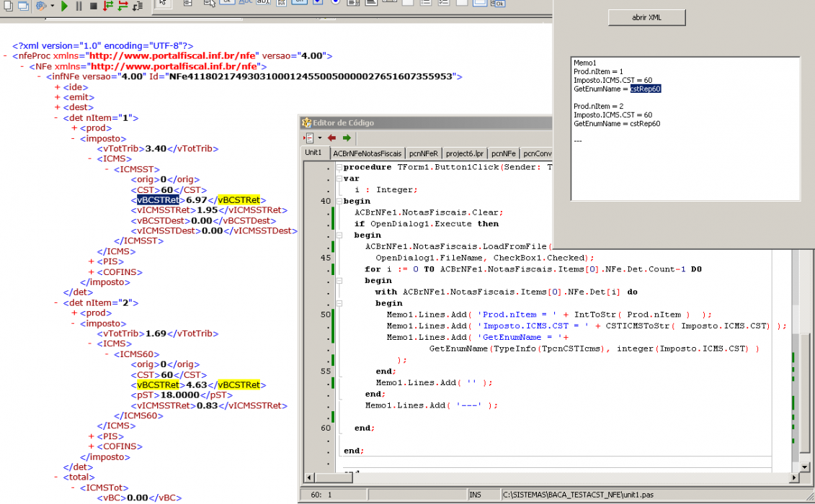
Task: Fold the var section in code editor
Action: pos(339,179)
